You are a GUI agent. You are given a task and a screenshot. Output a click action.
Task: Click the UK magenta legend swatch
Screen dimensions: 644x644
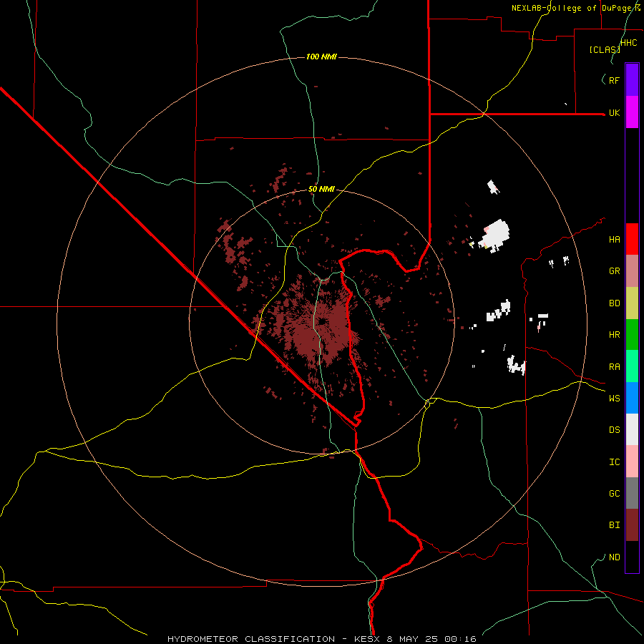click(x=632, y=112)
